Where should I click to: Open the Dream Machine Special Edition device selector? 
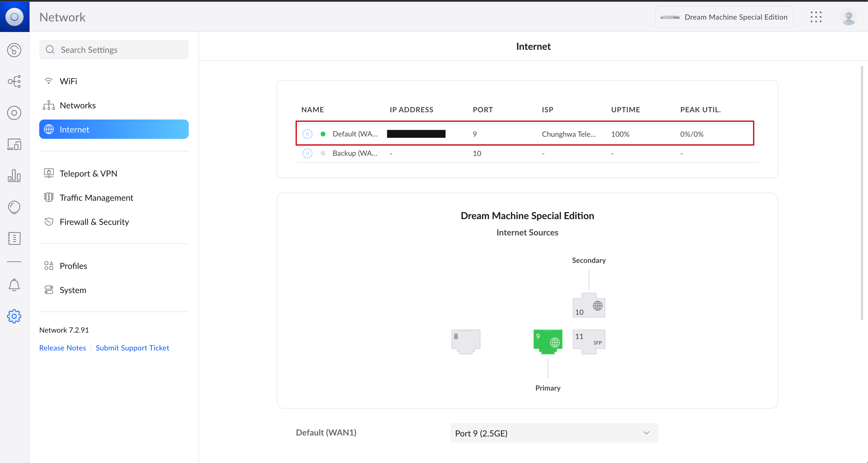724,17
